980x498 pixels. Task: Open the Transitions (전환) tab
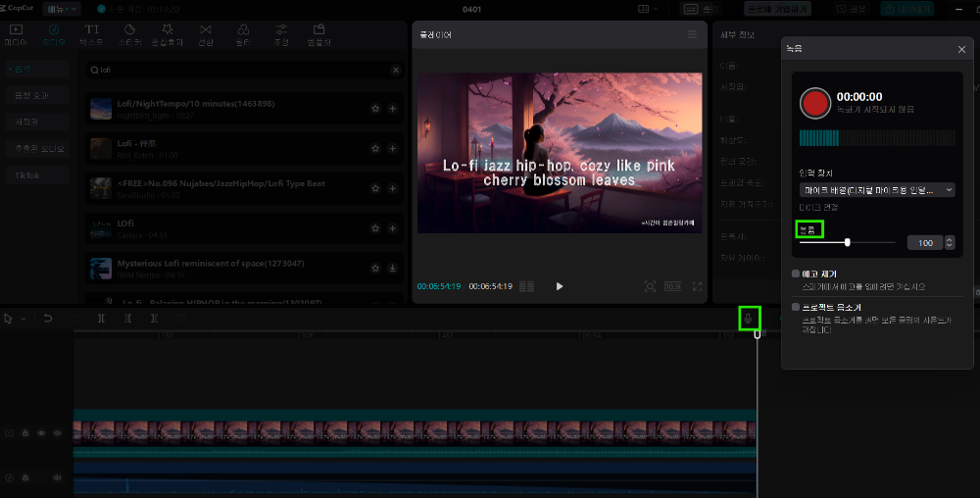[206, 35]
